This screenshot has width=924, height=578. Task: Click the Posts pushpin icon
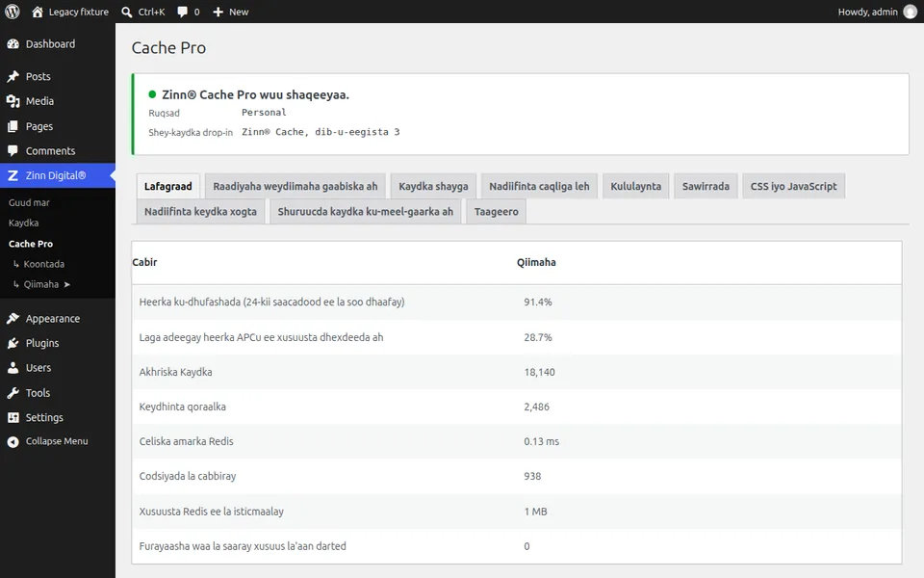[13, 77]
